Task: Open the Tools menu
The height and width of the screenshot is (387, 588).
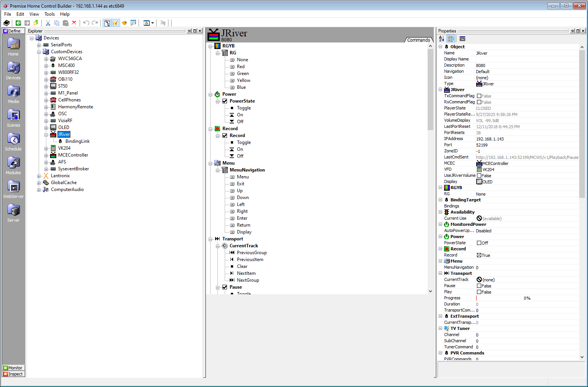Action: pyautogui.click(x=49, y=14)
